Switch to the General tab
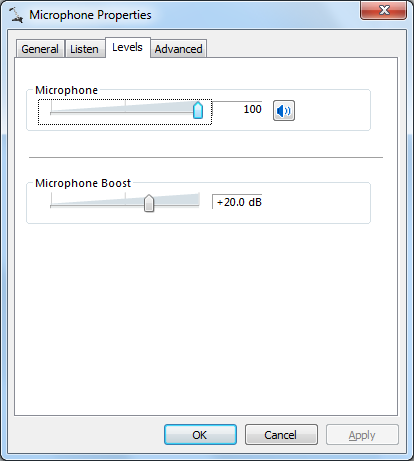The image size is (414, 461). [40, 49]
